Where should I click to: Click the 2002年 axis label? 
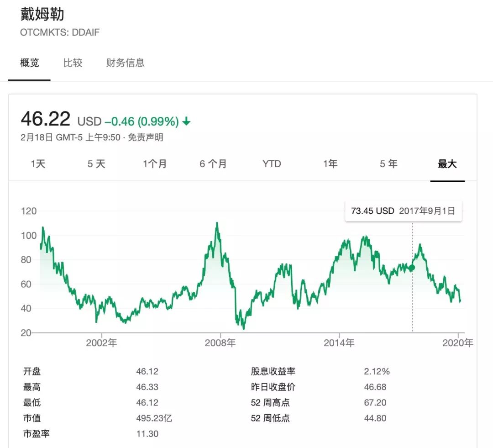tap(101, 343)
